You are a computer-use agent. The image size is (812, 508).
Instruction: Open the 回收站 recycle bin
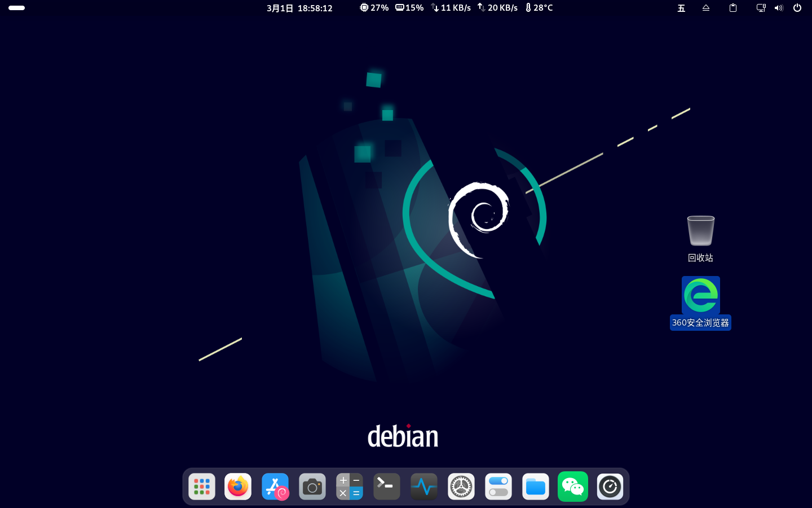point(700,230)
